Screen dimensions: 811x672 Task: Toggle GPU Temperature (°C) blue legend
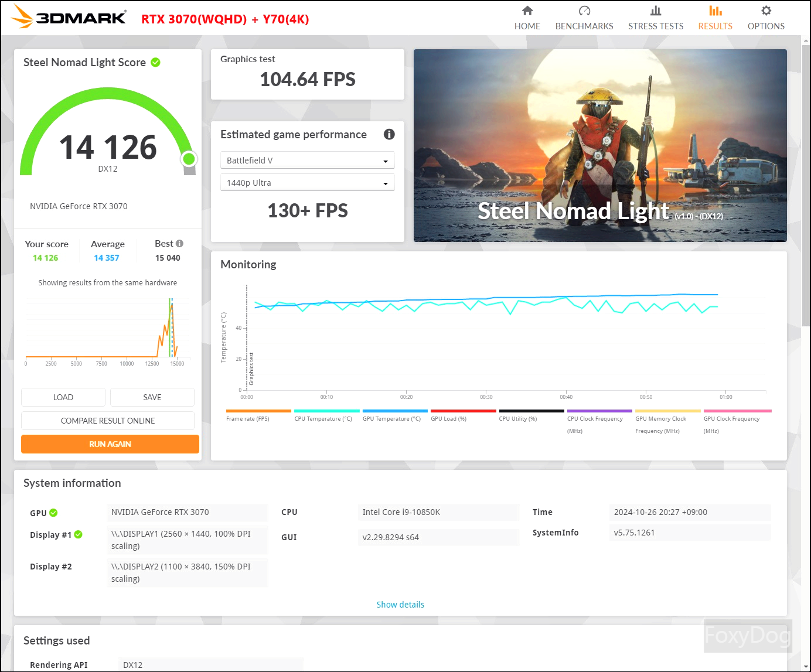pos(395,415)
